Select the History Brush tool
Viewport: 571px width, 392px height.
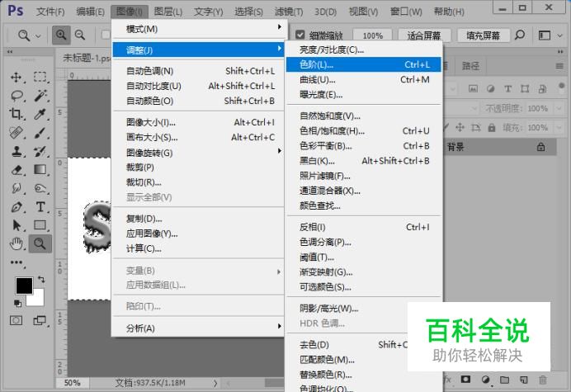point(40,151)
